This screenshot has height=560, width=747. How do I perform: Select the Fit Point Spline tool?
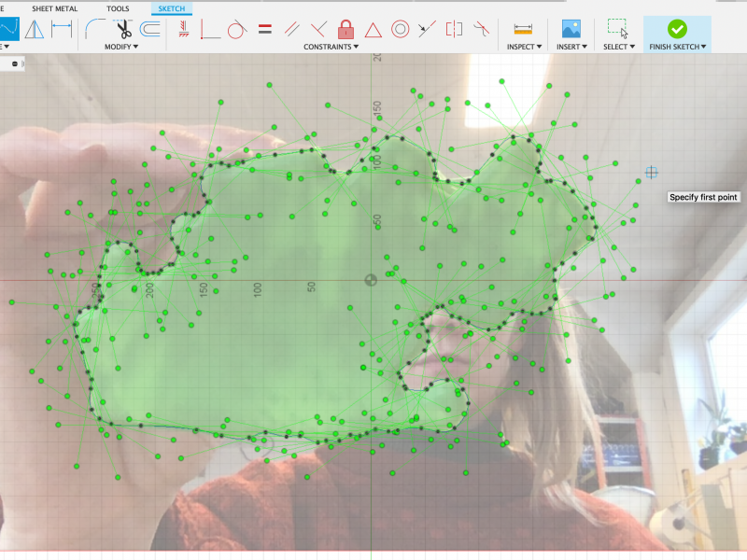(7, 28)
